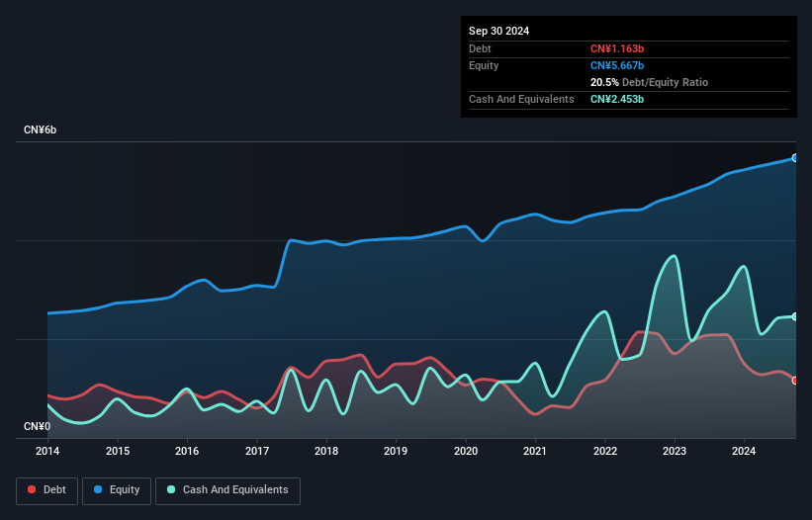Click the 2014 x-axis label
This screenshot has width=812, height=520.
coord(47,451)
